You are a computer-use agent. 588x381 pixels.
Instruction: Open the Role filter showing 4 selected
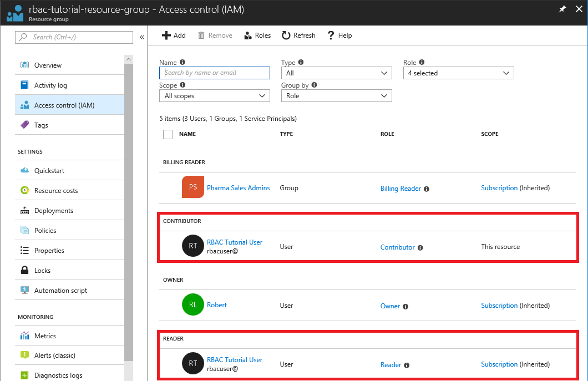pyautogui.click(x=458, y=73)
